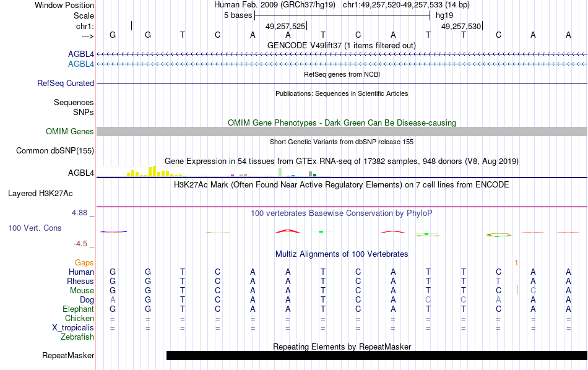Click the Dog alignment row label
The width and height of the screenshot is (588, 370).
(x=87, y=300)
